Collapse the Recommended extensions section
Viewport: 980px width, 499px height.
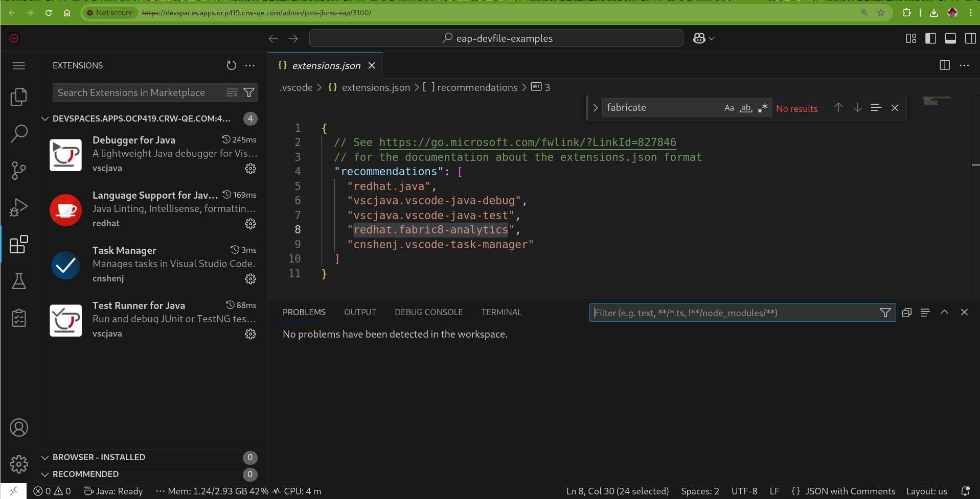coord(85,474)
